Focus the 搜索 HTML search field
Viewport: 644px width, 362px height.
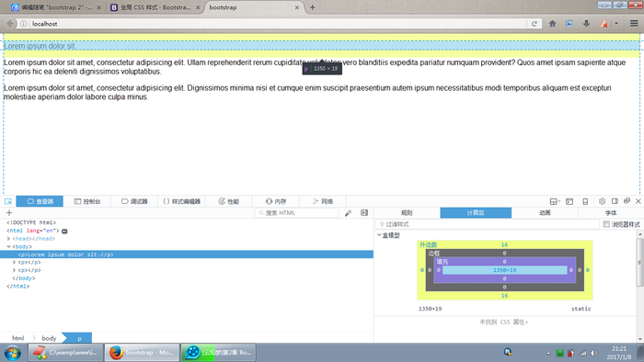pos(296,213)
